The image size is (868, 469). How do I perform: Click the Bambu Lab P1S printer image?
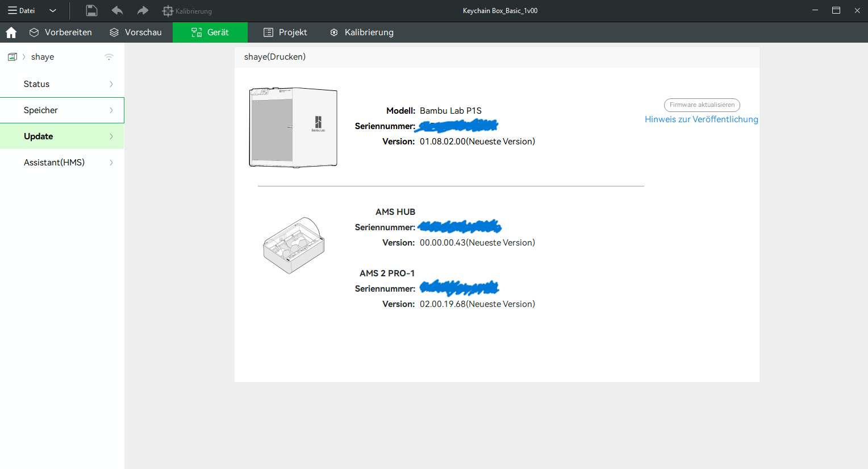coord(293,127)
